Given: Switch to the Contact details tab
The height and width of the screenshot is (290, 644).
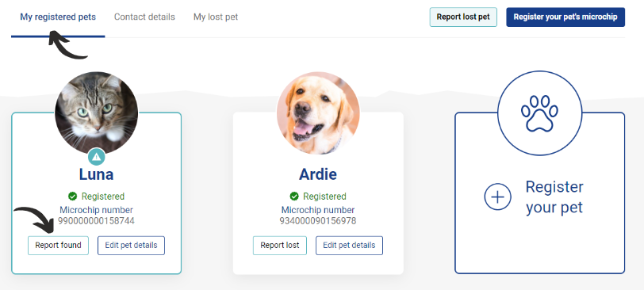Looking at the screenshot, I should [x=144, y=17].
